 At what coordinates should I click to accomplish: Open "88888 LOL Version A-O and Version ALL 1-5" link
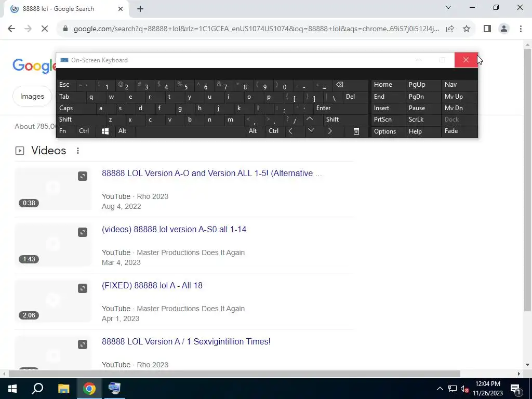pos(212,174)
